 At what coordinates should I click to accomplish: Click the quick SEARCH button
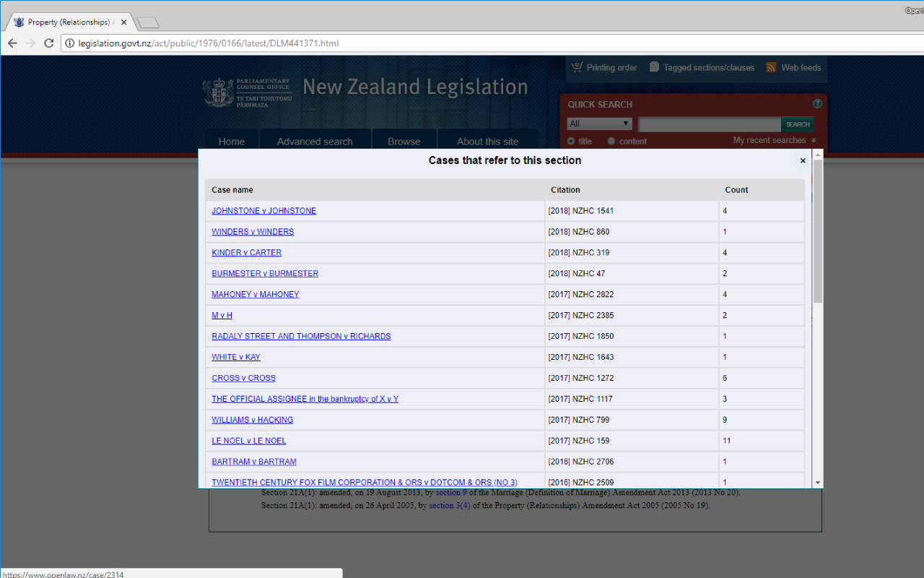[798, 124]
